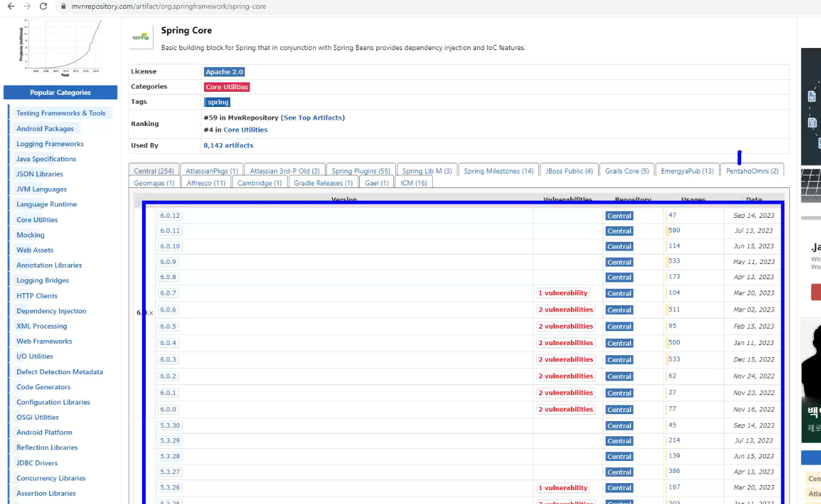Go to the Mocking category
Screen dimensions: 821x504
pyautogui.click(x=30, y=235)
